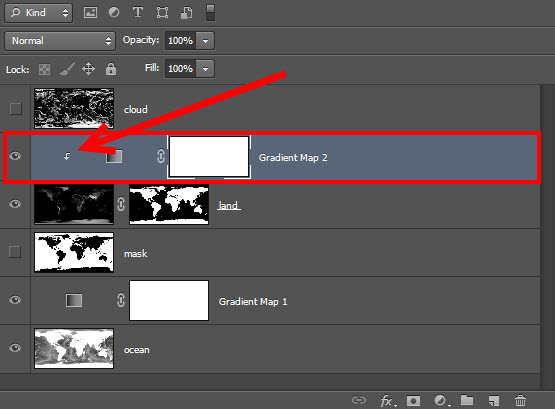Toggle land layer mask link icon
Screen dimensions: 555x409
(x=121, y=204)
